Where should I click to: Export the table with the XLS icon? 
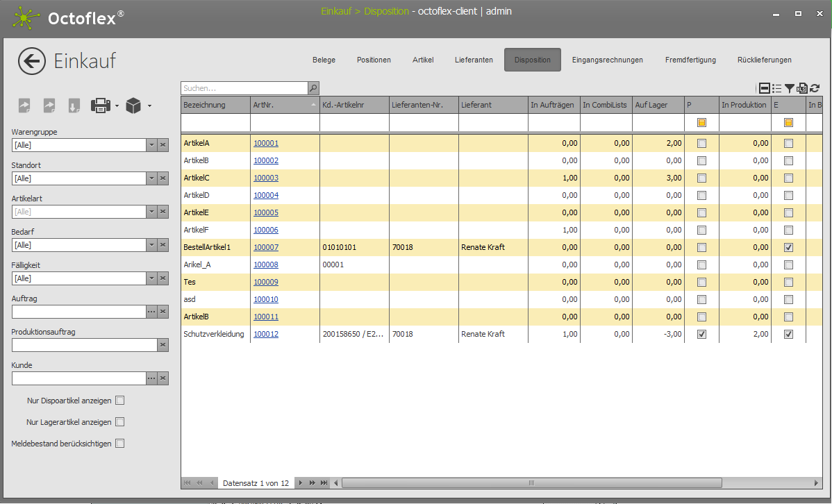click(x=801, y=88)
